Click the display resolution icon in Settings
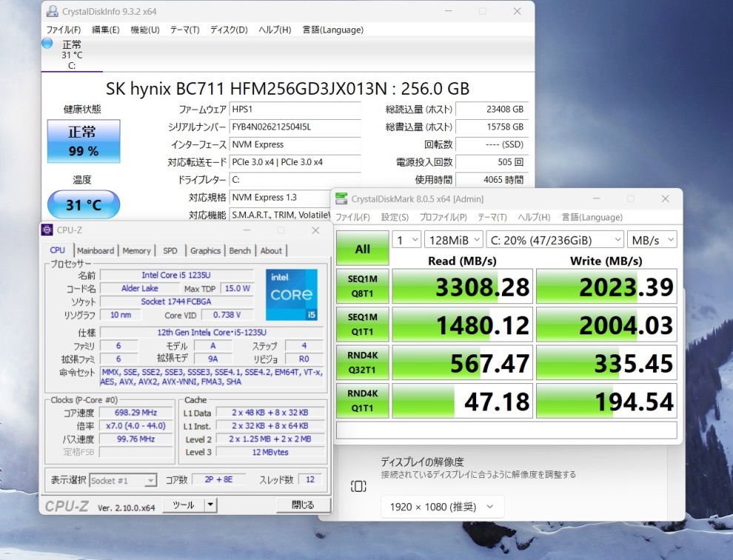Viewport: 733px width, 560px height. (x=358, y=486)
